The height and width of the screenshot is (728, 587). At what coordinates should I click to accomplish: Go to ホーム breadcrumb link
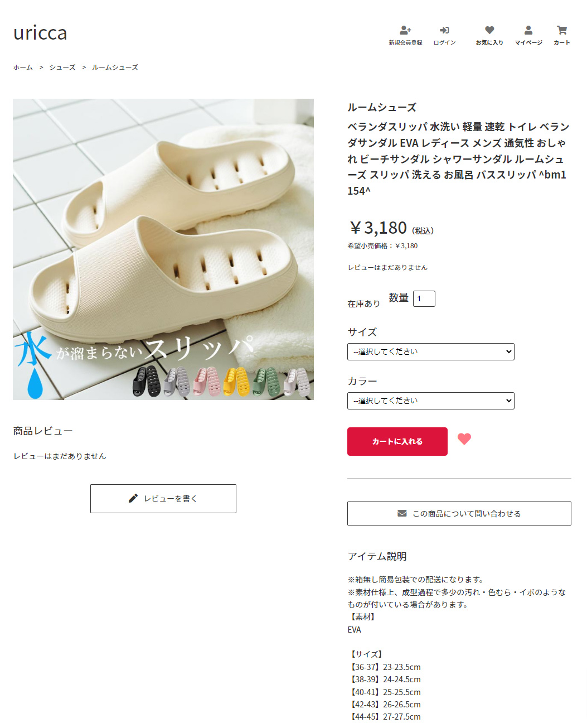click(x=23, y=67)
